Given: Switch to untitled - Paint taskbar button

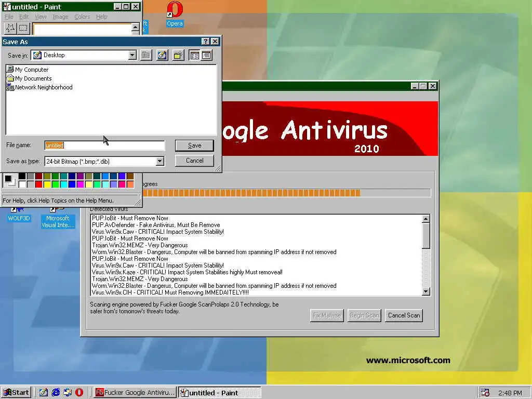Looking at the screenshot, I should pyautogui.click(x=219, y=393).
